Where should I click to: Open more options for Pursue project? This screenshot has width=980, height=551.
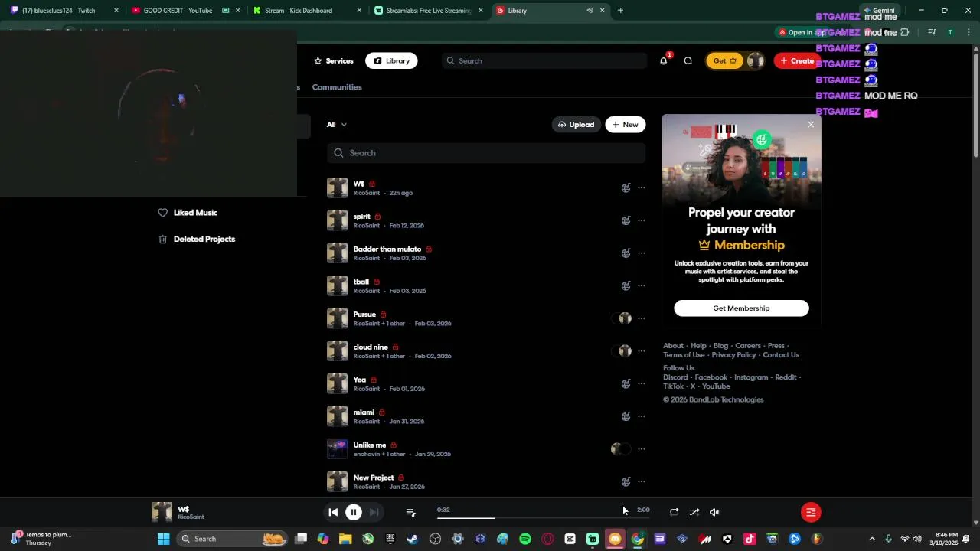642,318
